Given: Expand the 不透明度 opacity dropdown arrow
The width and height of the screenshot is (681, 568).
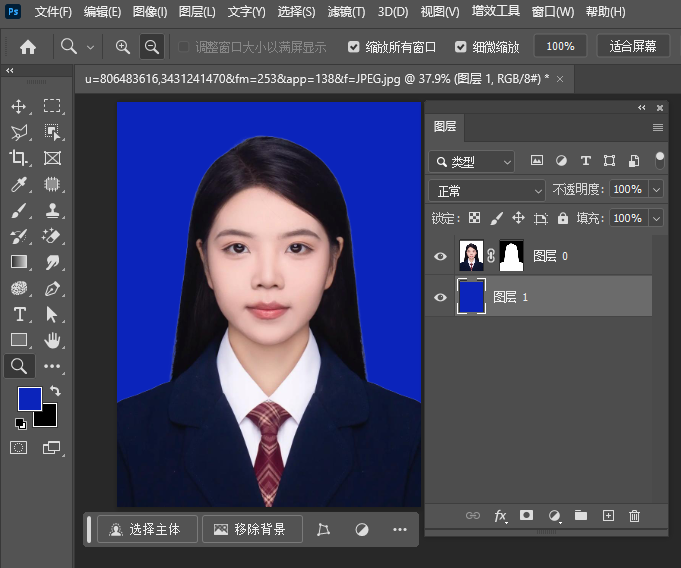Looking at the screenshot, I should click(657, 190).
